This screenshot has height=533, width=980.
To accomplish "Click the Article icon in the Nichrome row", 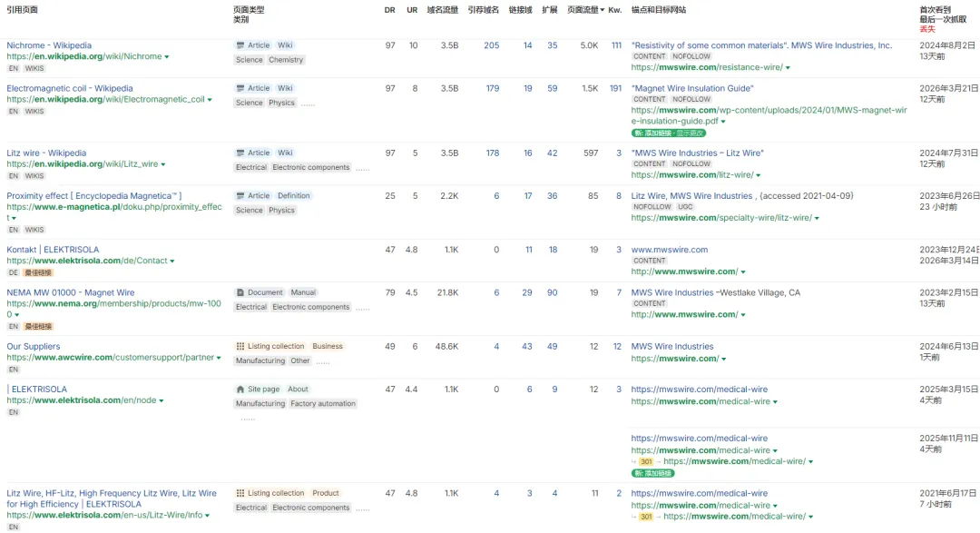I will [x=240, y=45].
